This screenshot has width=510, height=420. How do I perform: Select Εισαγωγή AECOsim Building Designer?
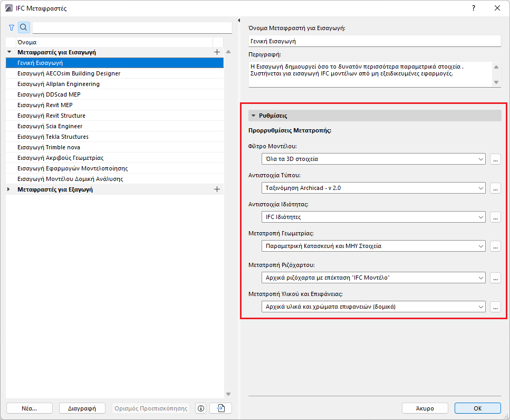114,73
